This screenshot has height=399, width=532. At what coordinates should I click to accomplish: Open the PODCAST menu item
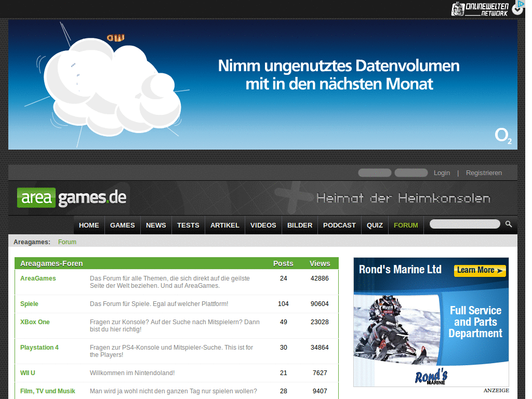pyautogui.click(x=339, y=225)
